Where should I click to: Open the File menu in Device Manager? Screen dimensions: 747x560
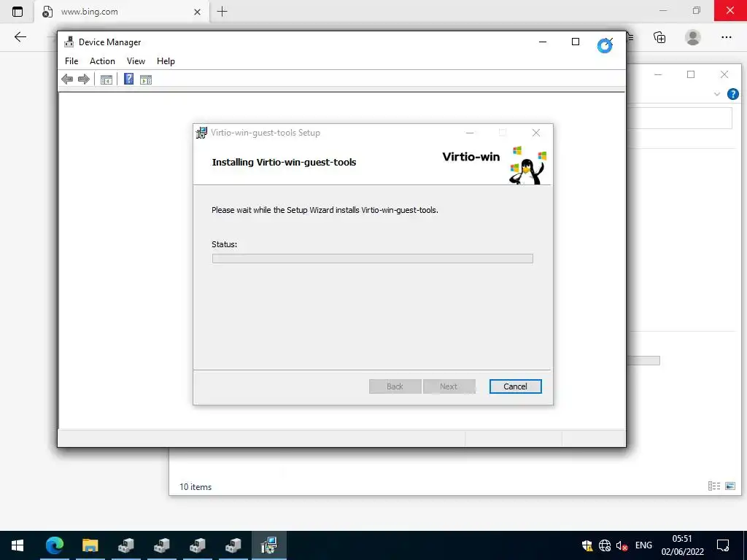coord(71,61)
